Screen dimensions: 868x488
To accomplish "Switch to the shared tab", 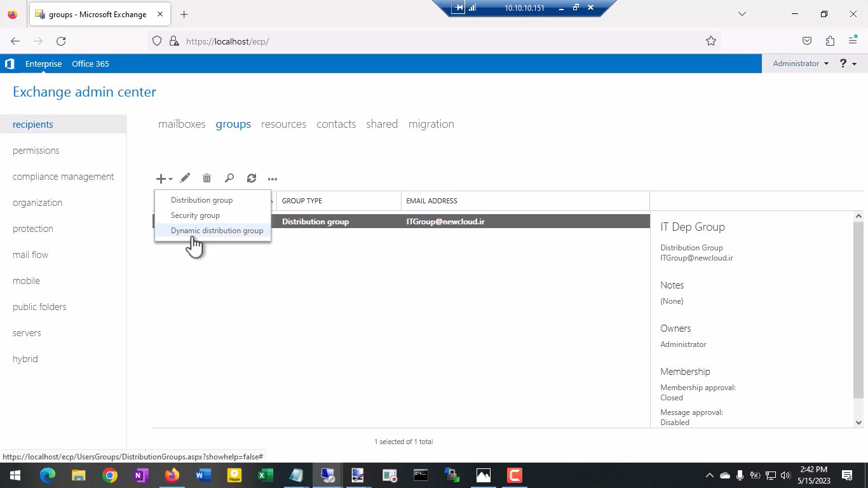I will click(382, 124).
